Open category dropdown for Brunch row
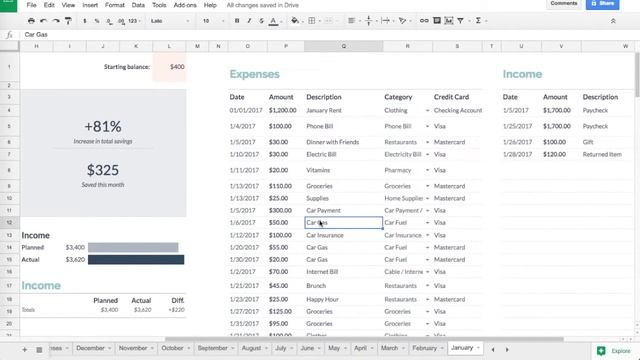 [427, 286]
